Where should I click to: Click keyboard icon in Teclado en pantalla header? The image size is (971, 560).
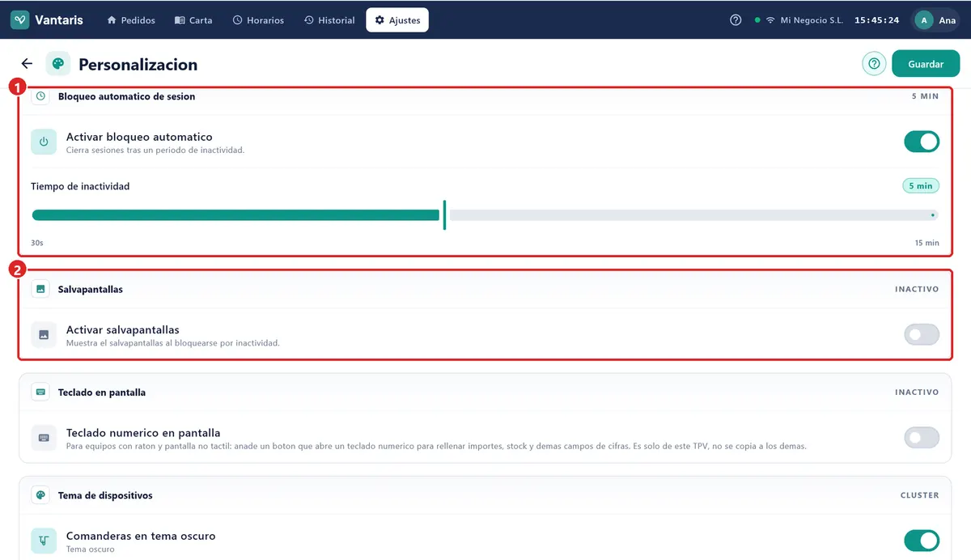pos(40,392)
